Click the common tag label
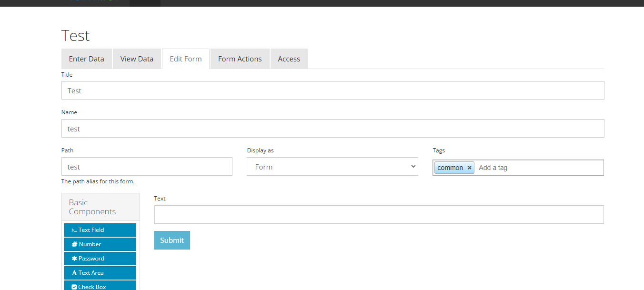Image resolution: width=644 pixels, height=290 pixels. click(450, 168)
